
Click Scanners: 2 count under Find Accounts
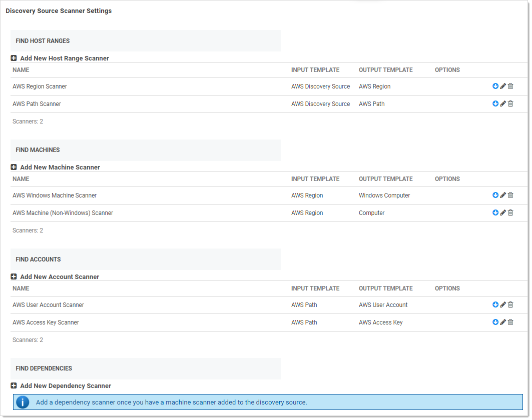click(x=28, y=340)
